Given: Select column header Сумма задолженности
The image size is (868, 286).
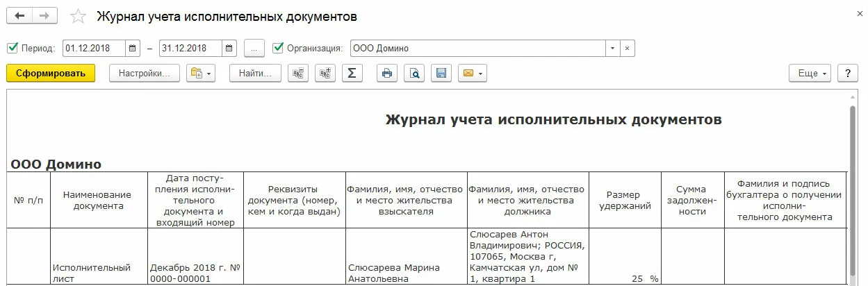Looking at the screenshot, I should pyautogui.click(x=692, y=200).
